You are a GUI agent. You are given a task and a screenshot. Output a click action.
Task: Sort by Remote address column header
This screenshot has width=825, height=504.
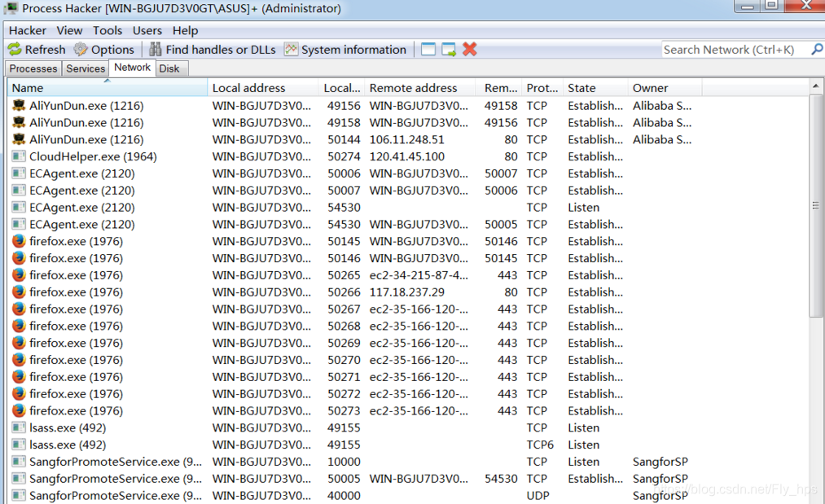pos(421,88)
